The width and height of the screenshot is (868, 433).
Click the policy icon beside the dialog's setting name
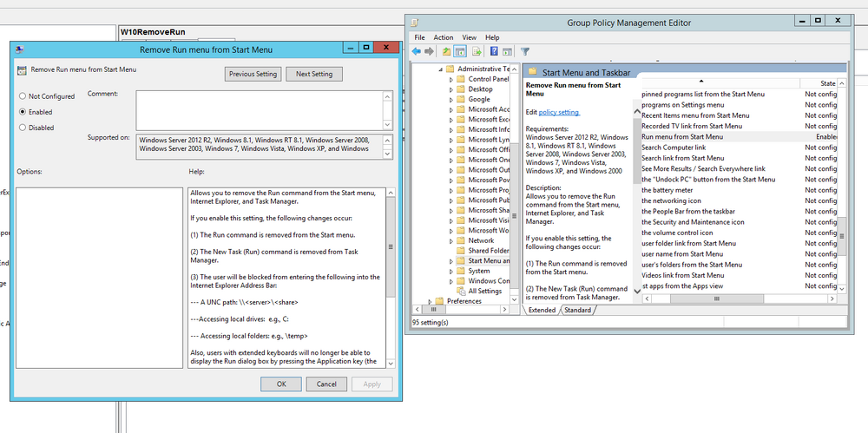click(x=22, y=70)
